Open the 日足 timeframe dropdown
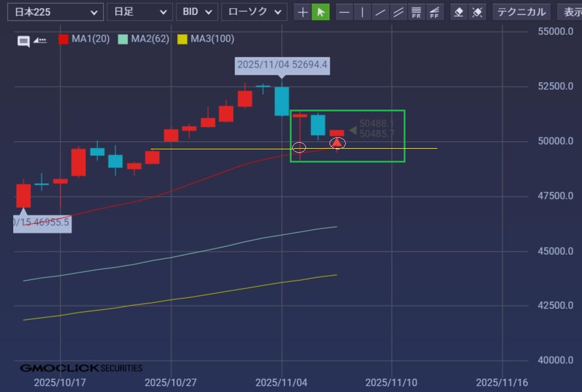Screen dimensions: 582x392 point(139,12)
